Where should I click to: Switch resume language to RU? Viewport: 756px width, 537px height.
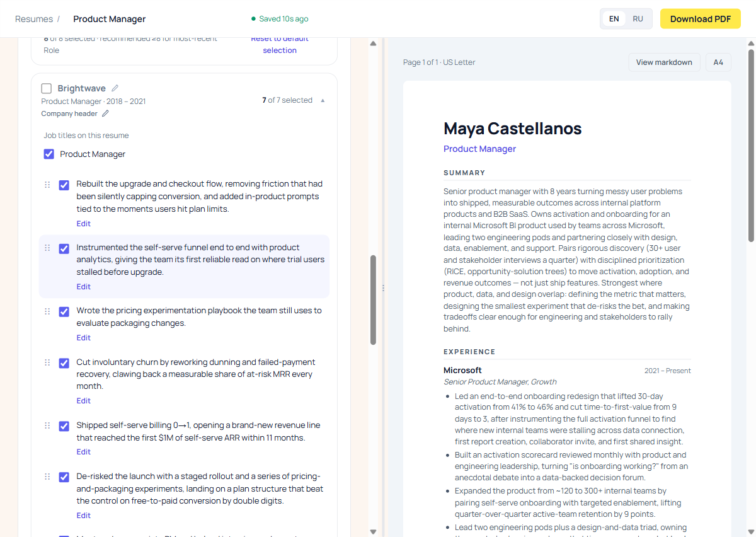coord(638,19)
